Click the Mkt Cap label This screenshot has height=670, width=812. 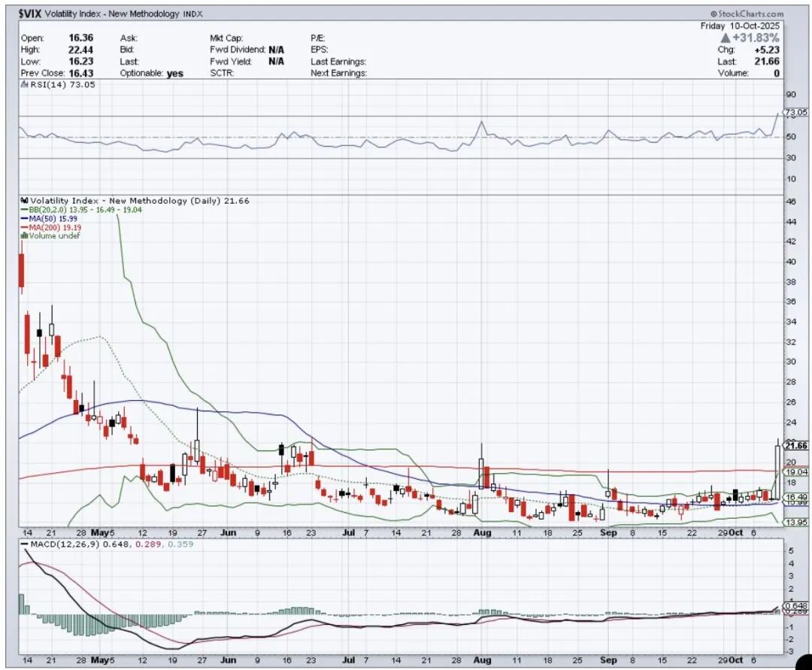pyautogui.click(x=226, y=38)
